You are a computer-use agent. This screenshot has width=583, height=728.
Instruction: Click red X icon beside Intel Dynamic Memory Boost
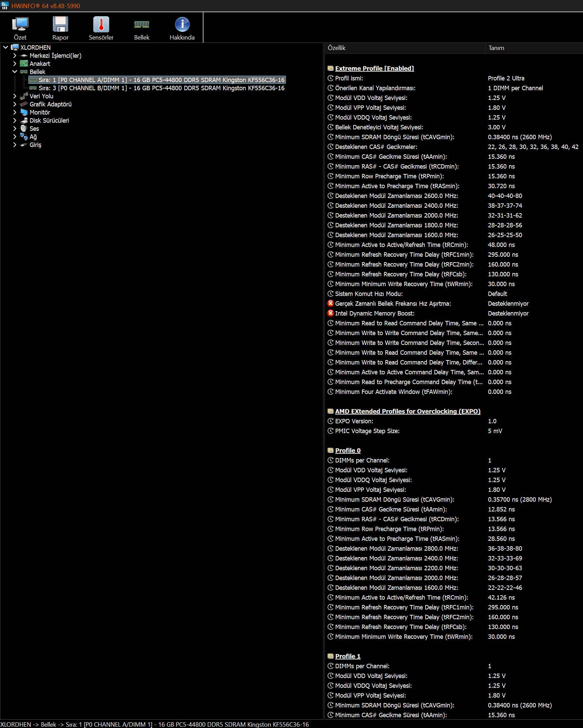331,313
